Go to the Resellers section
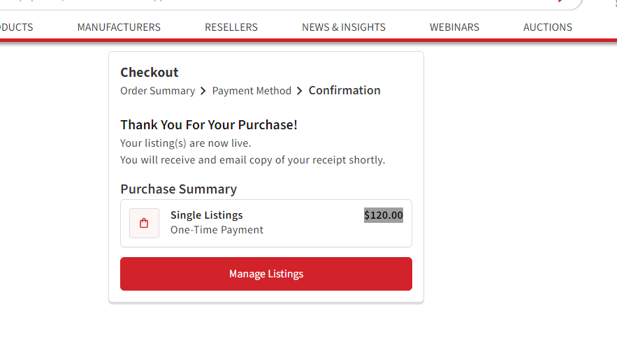The image size is (617, 364). [x=231, y=27]
